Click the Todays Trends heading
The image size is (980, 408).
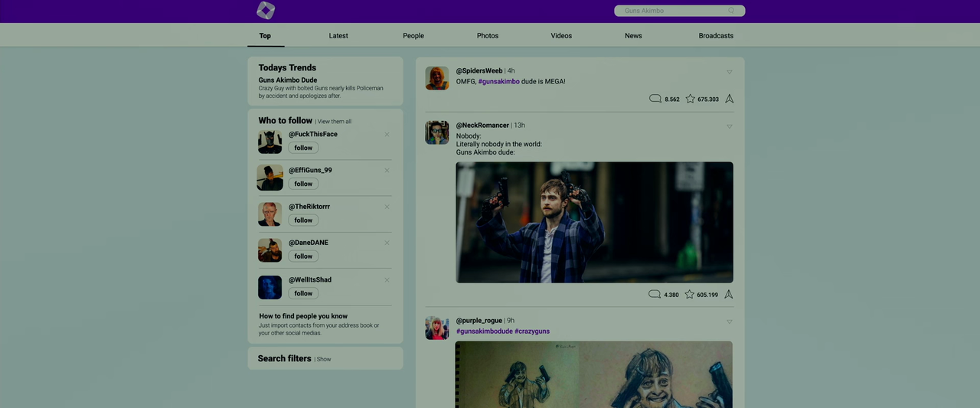pyautogui.click(x=287, y=67)
